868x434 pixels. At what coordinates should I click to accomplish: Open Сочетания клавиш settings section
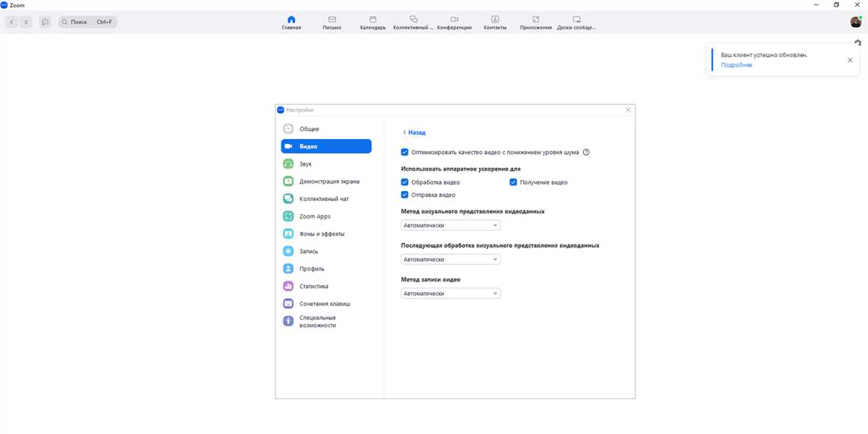coord(326,304)
